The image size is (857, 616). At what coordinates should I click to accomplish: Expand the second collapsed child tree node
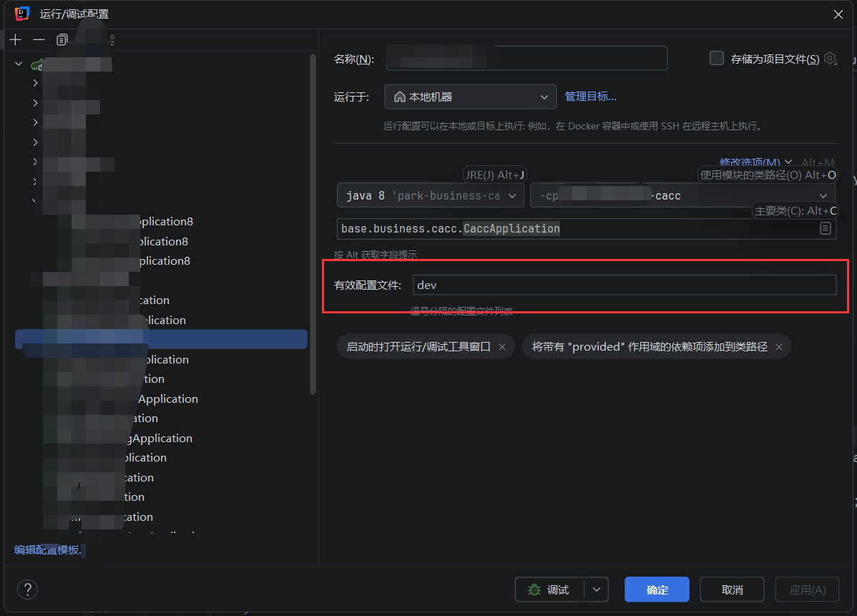[35, 103]
